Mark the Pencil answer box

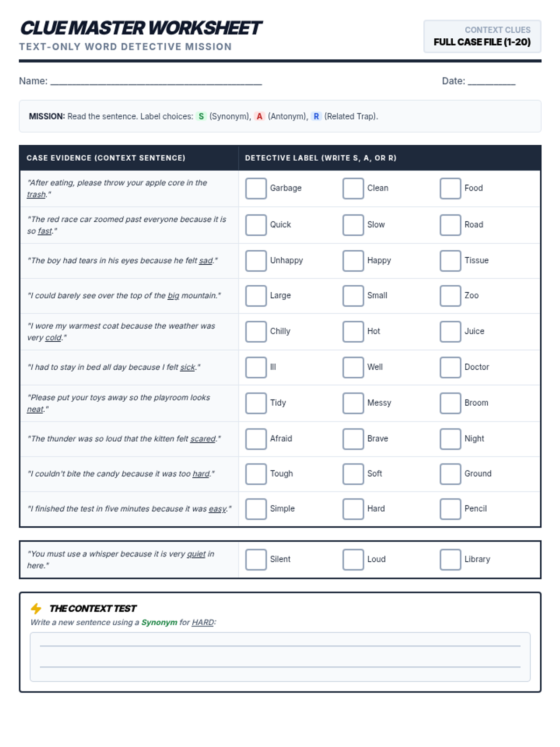tap(450, 508)
